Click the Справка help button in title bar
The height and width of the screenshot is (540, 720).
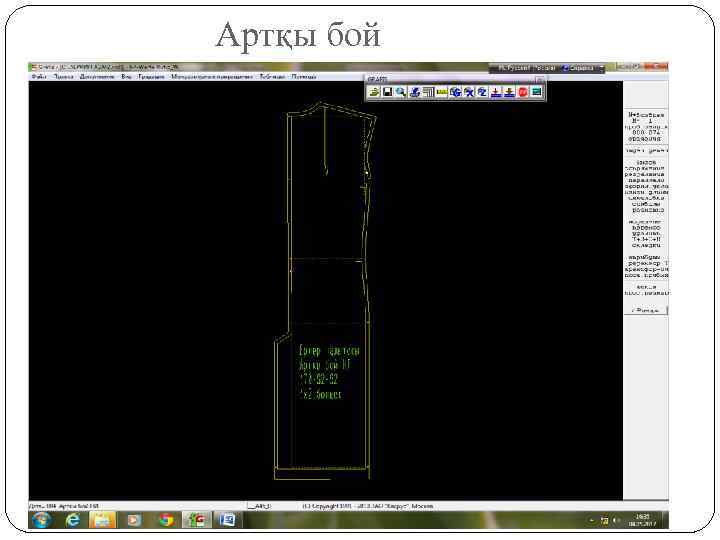tap(579, 68)
